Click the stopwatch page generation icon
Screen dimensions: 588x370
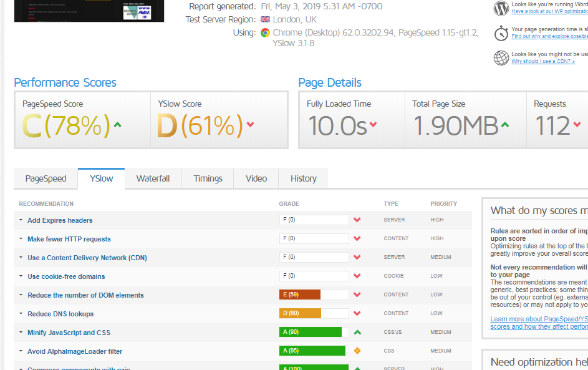coord(501,33)
